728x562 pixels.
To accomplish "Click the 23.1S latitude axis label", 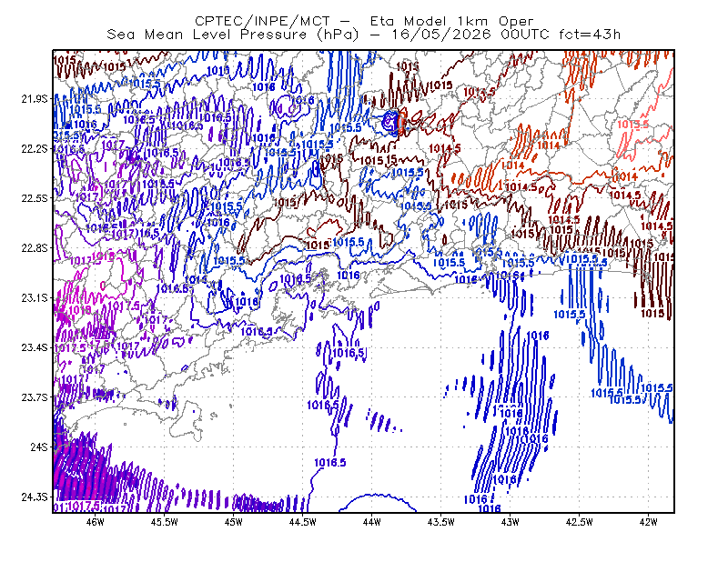I will (x=35, y=297).
